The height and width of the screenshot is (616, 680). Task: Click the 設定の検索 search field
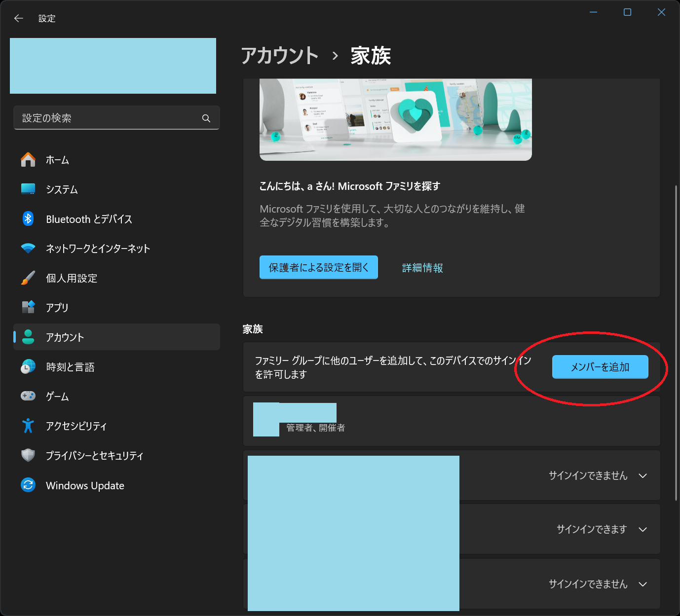[116, 118]
